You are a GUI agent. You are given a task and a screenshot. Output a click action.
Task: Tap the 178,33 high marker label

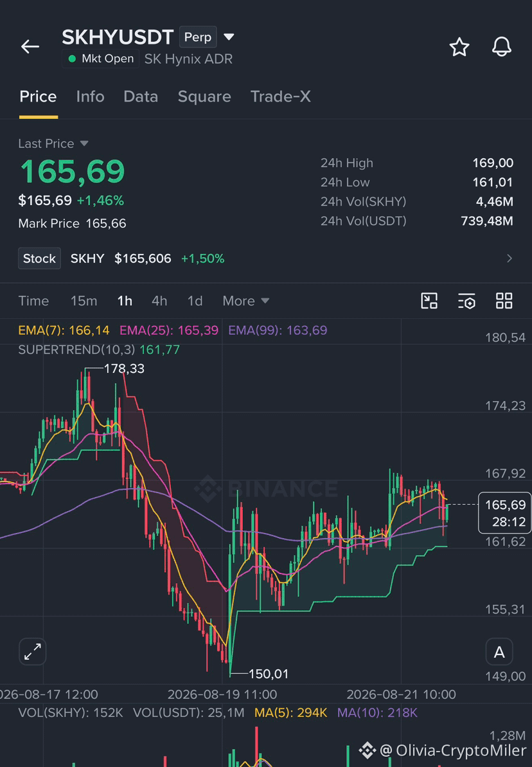click(x=124, y=368)
